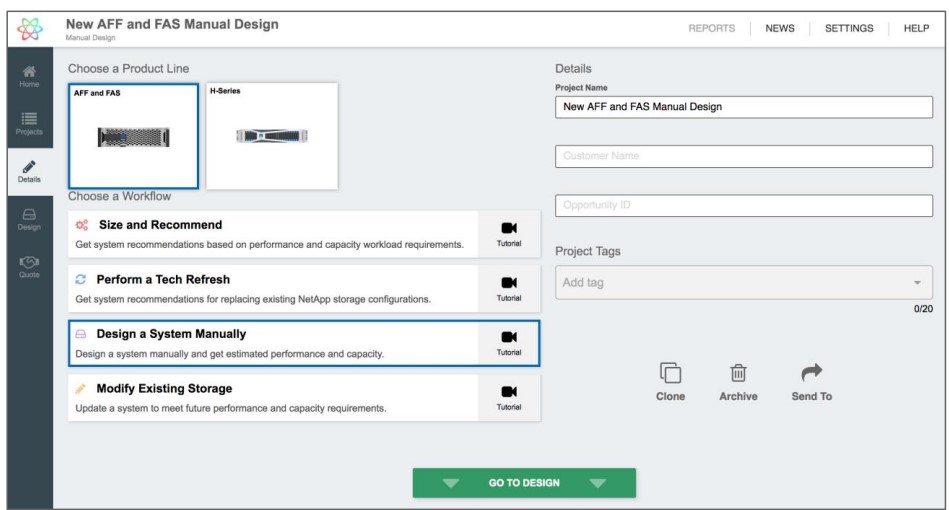This screenshot has height=510, width=949.
Task: Click the HELP menu item
Action: tap(916, 28)
